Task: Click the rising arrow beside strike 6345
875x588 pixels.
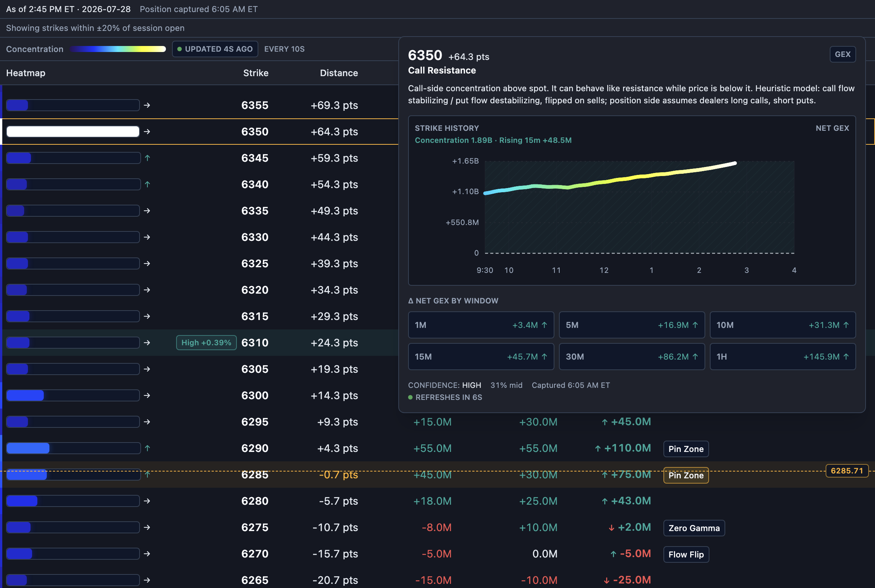Action: point(147,158)
